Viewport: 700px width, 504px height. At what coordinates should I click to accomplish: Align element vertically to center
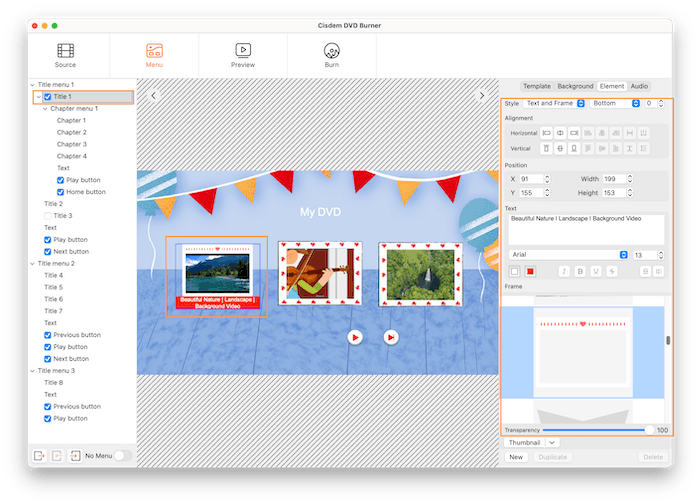pyautogui.click(x=561, y=149)
